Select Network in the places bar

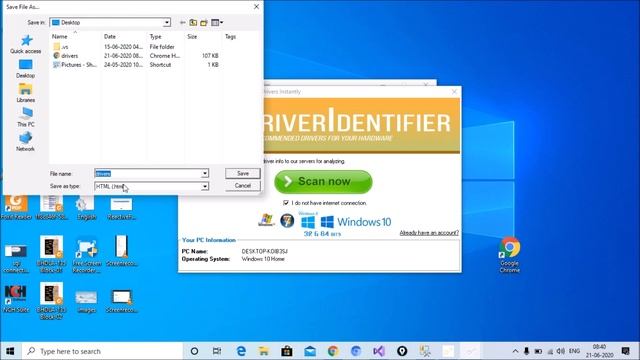26,142
